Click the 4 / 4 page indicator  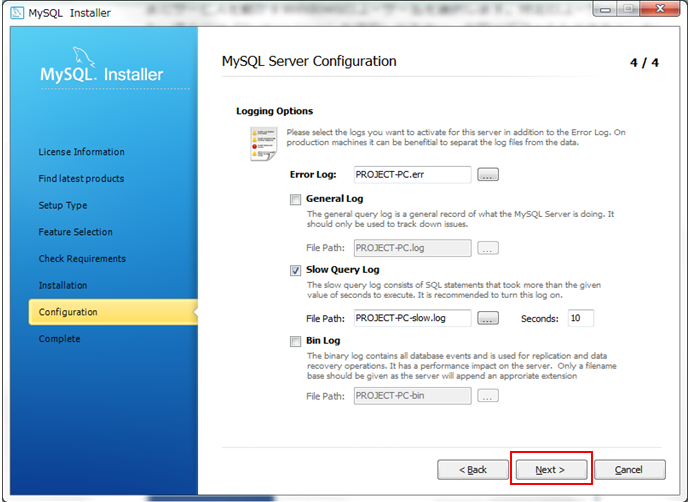click(x=644, y=62)
